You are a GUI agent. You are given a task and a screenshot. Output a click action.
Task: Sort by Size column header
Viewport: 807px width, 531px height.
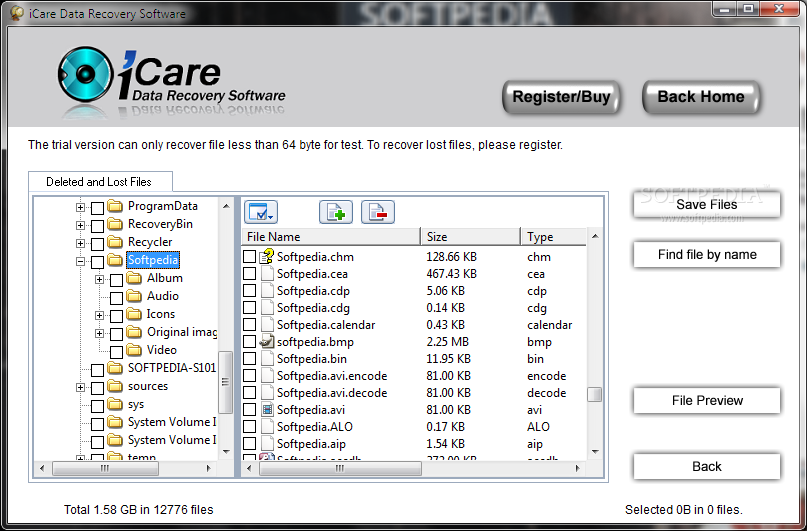(471, 237)
